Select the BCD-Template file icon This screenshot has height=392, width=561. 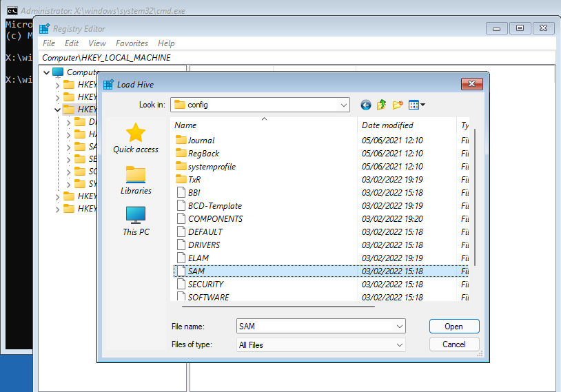[x=181, y=206]
